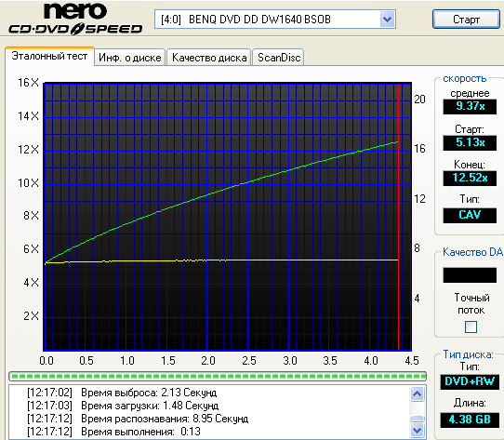Viewport: 504px width, 440px height.
Task: Click the average speed 9.37x readout
Action: [470, 106]
